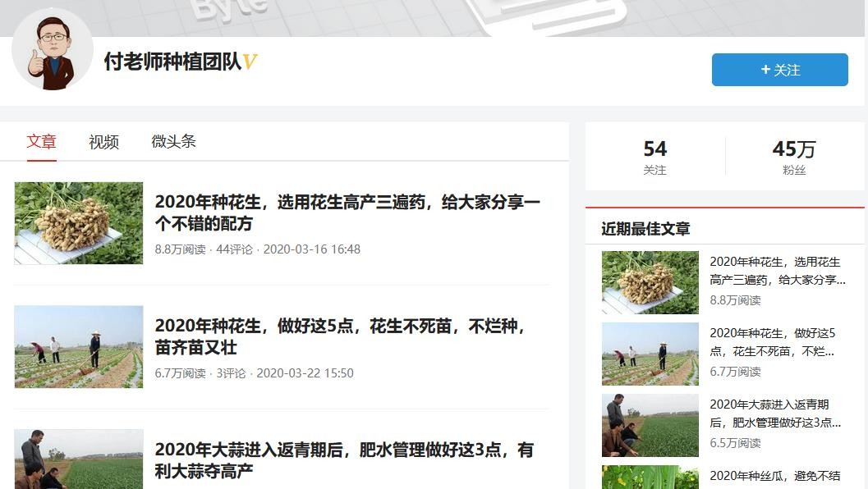868x489 pixels.
Task: Open the garlic field thumbnail in article list
Action: tap(79, 459)
